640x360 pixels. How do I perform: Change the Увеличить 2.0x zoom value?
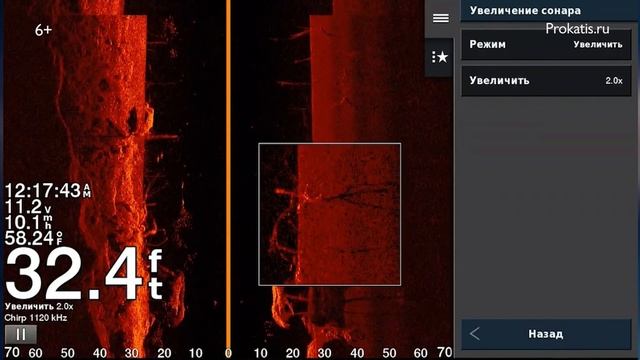[546, 81]
